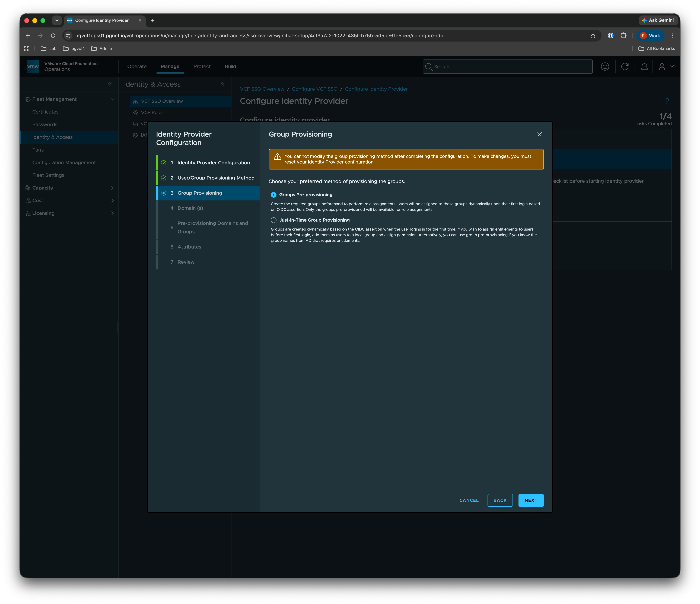Open the user account menu
700x604 pixels.
pyautogui.click(x=666, y=67)
